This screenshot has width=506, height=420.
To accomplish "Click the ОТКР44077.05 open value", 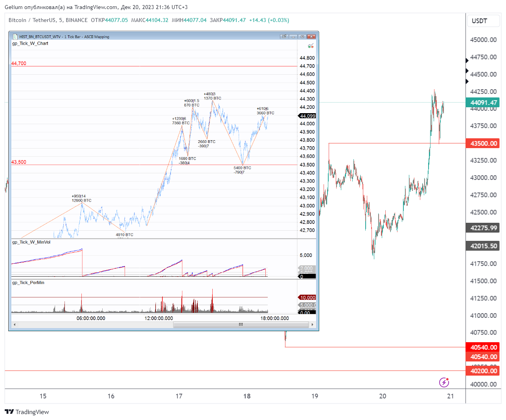I will tap(109, 20).
